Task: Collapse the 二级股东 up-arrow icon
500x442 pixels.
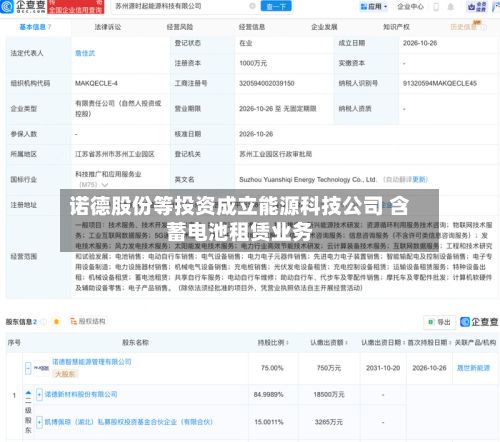Action: click(28, 393)
